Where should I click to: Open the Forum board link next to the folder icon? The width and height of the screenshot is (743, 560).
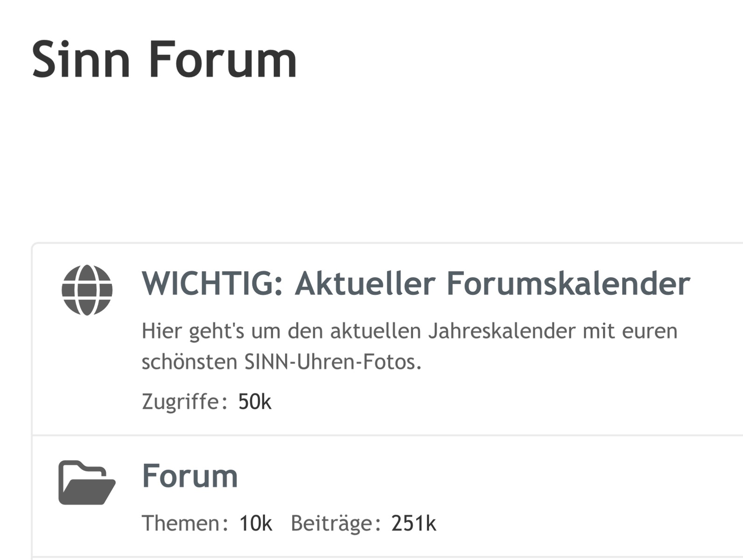coord(189,476)
